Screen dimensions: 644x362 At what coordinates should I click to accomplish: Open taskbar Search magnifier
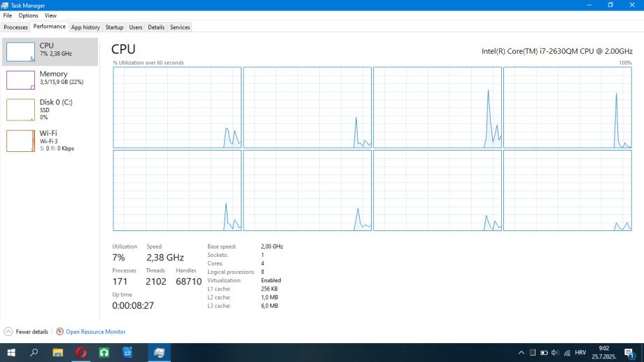tap(34, 353)
